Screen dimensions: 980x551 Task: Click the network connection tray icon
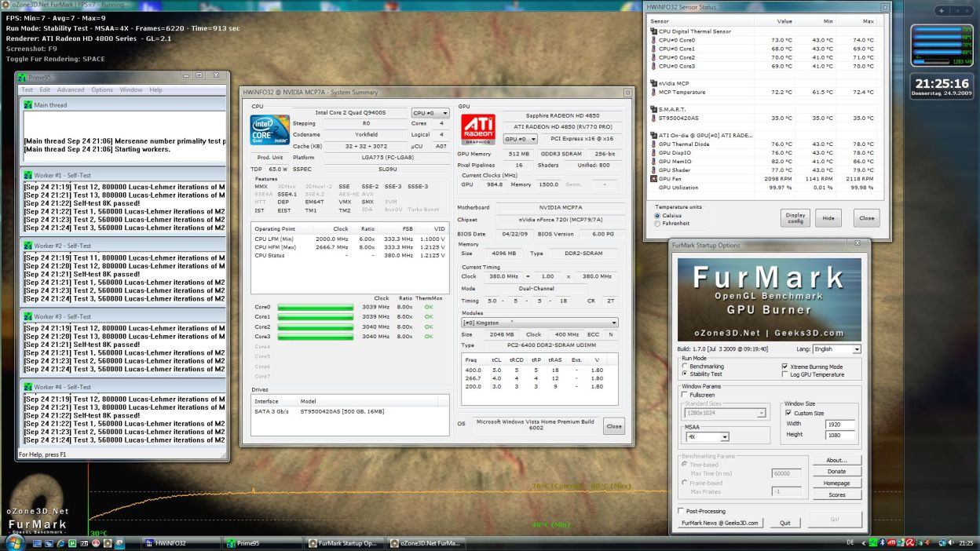pyautogui.click(x=942, y=543)
